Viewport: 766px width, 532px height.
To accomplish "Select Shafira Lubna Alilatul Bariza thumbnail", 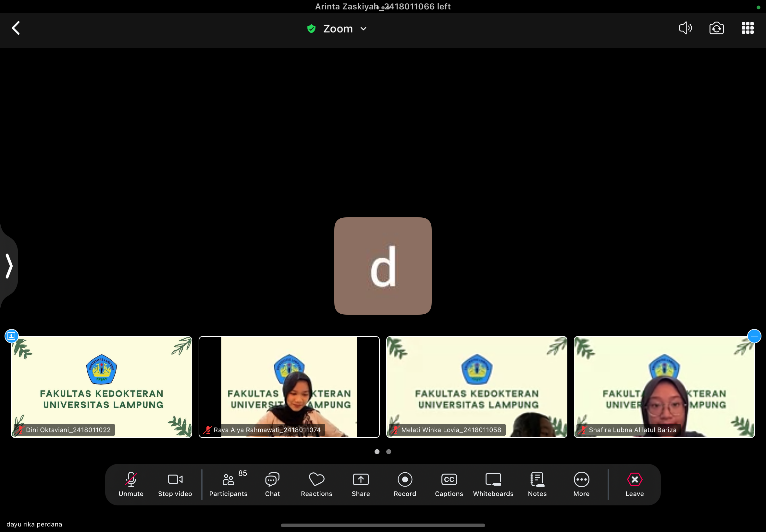I will (664, 387).
